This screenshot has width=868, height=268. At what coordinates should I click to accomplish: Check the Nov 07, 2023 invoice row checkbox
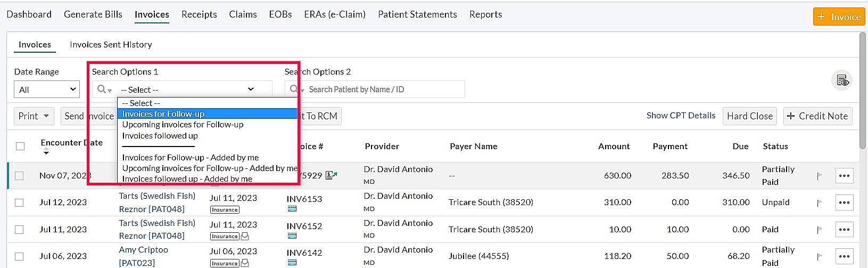pyautogui.click(x=20, y=176)
